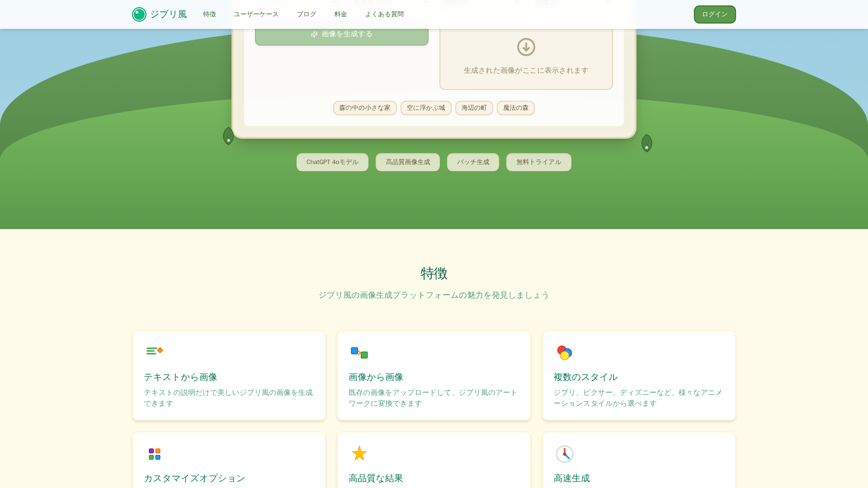Image resolution: width=868 pixels, height=488 pixels.
Task: Click the ChatGPT 4oモデル tag
Action: click(332, 162)
